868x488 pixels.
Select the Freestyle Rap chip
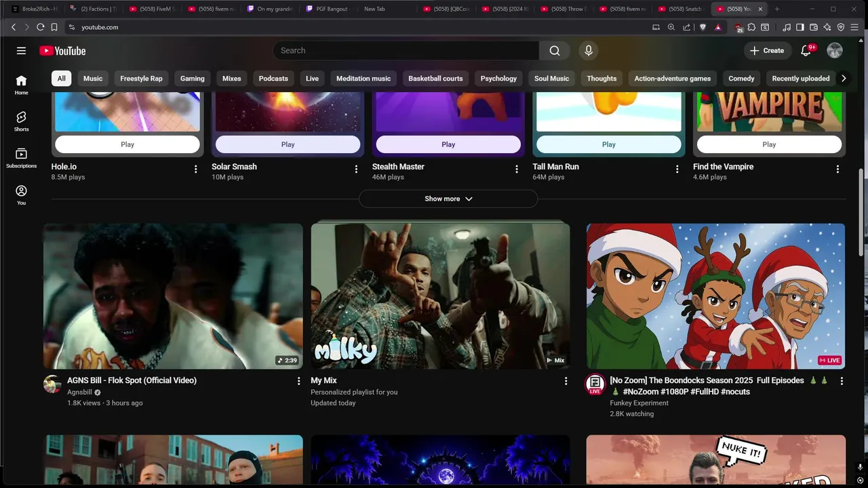coord(141,79)
